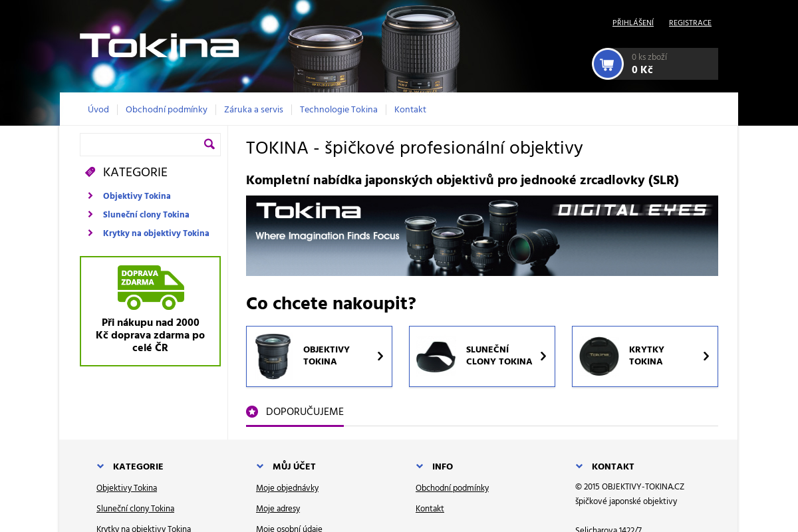Go to Technologie Tokina menu item
The image size is (798, 532).
(x=338, y=110)
